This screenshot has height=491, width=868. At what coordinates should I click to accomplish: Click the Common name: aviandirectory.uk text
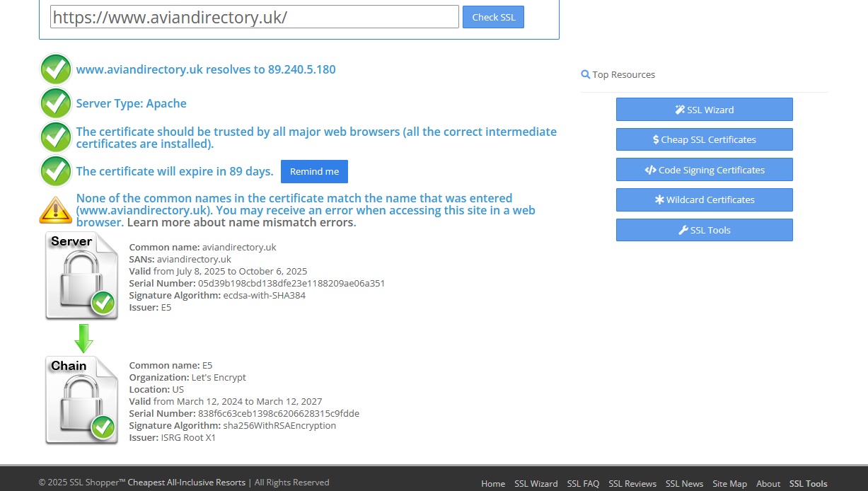(x=202, y=247)
